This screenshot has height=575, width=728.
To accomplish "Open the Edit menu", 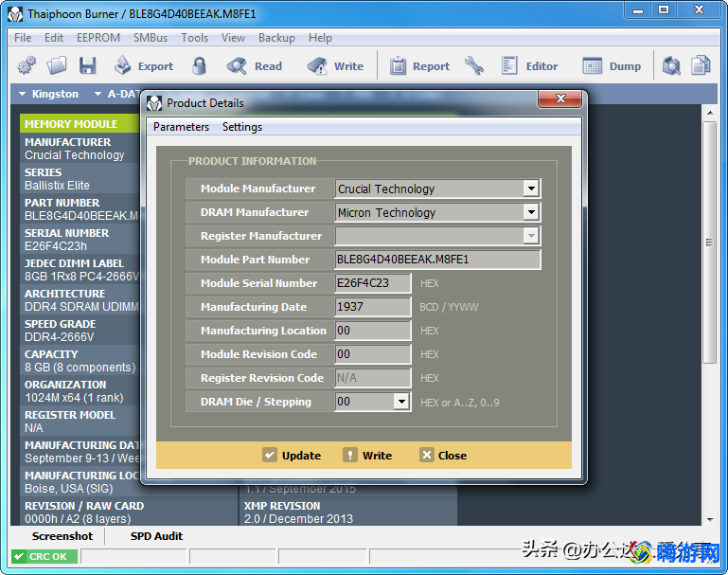I will (x=54, y=38).
